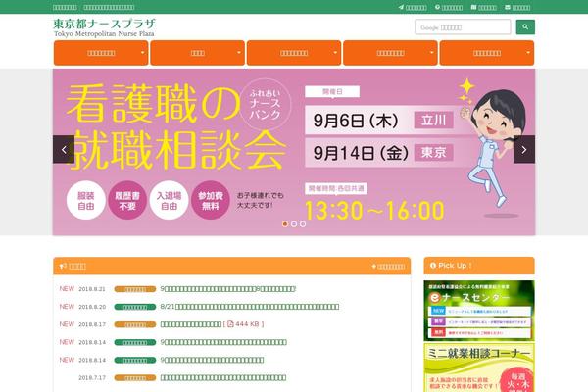Screen dimensions: 588x392
Task: Expand the fifth orange navigation menu arrow
Action: coord(528,53)
